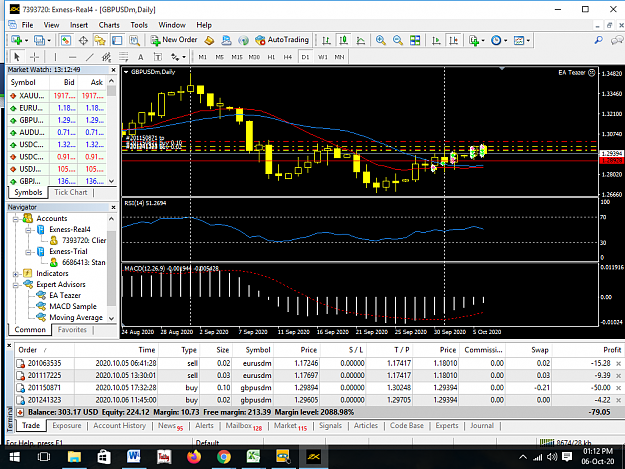Select the Fibonacci retracement tool
Image resolution: width=625 pixels, height=469 pixels.
click(x=123, y=57)
